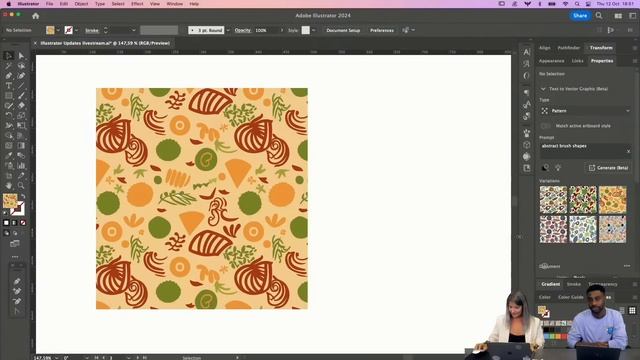Screen dimensions: 640x360
Task: Open the Character panel dock icon
Action: [x=527, y=52]
